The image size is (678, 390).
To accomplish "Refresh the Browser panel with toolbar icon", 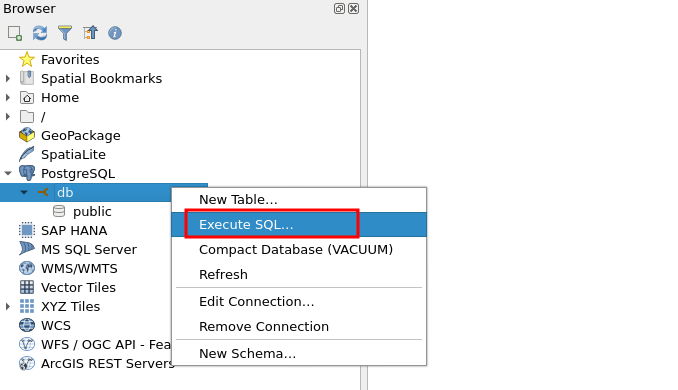I will tap(40, 33).
